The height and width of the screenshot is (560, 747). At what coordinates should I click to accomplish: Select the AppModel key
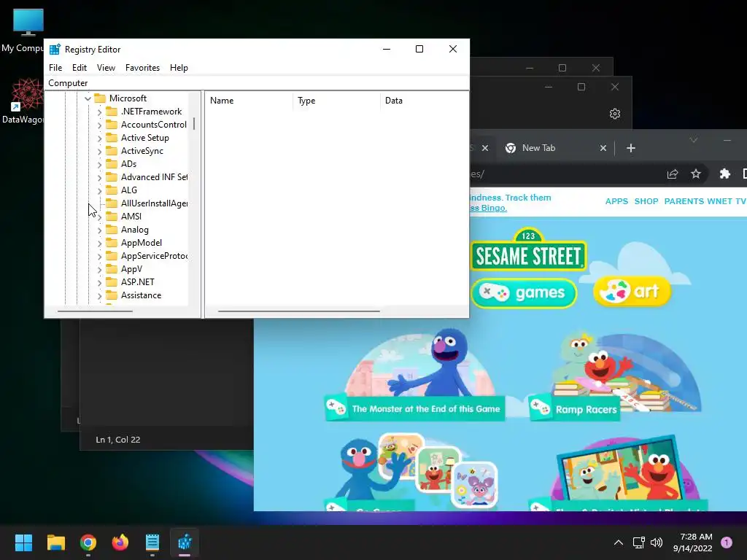(x=141, y=242)
